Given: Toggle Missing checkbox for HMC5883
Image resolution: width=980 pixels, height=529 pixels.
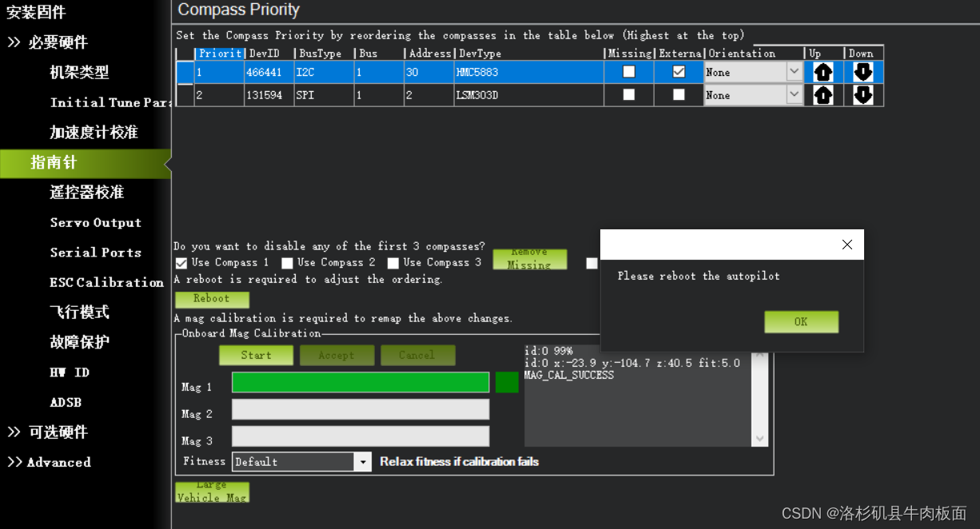Looking at the screenshot, I should [x=629, y=71].
